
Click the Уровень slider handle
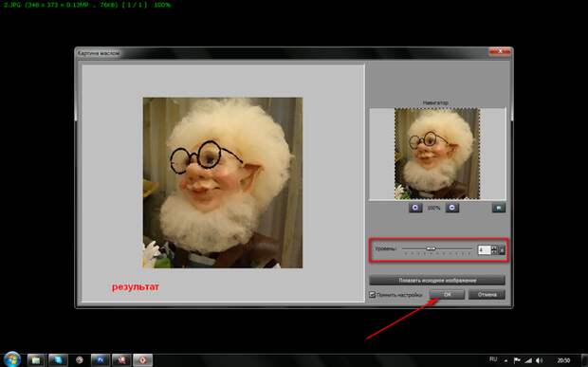point(431,248)
